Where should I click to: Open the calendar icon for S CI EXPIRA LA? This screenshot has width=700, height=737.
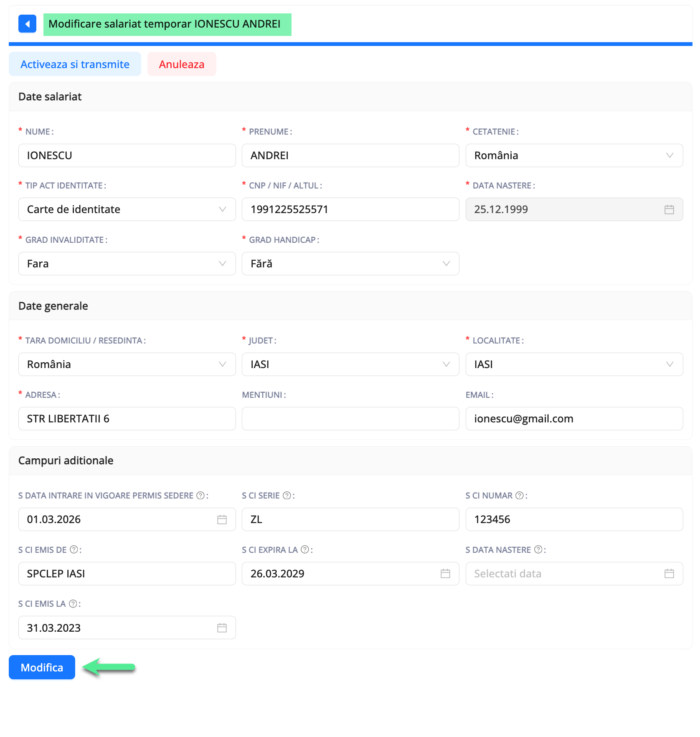[x=446, y=574]
